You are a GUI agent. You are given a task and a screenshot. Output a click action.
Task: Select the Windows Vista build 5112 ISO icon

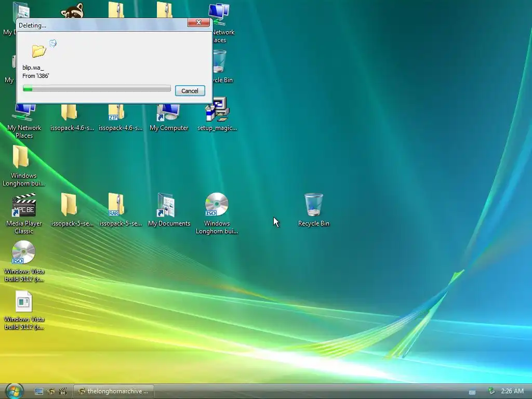(24, 261)
